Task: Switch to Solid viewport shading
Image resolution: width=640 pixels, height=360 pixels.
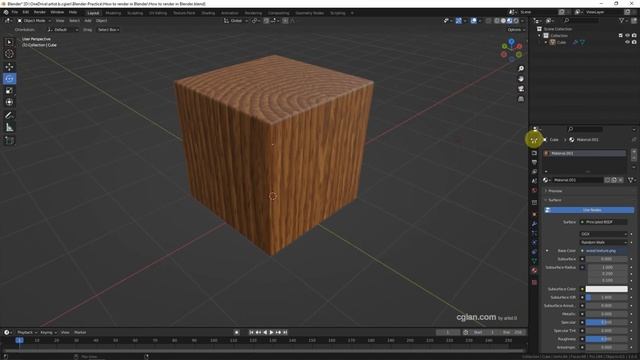Action: click(x=503, y=20)
